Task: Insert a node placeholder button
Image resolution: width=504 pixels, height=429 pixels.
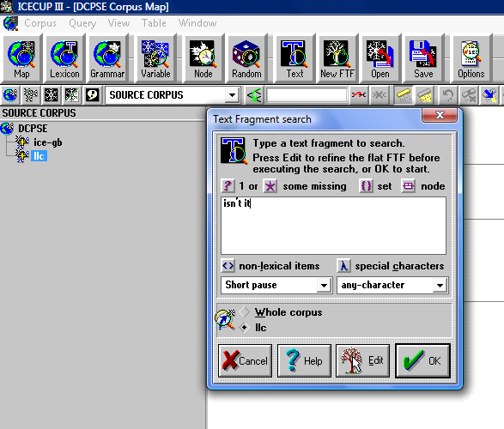Action: click(x=408, y=186)
